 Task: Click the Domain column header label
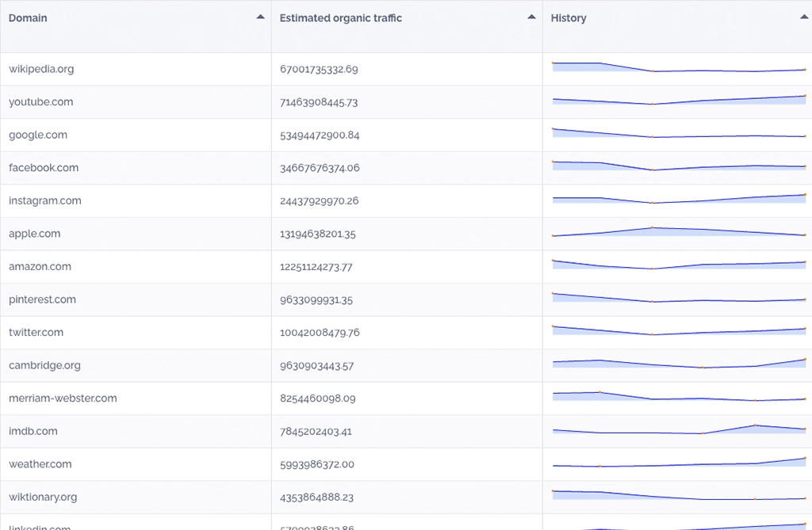pyautogui.click(x=28, y=18)
